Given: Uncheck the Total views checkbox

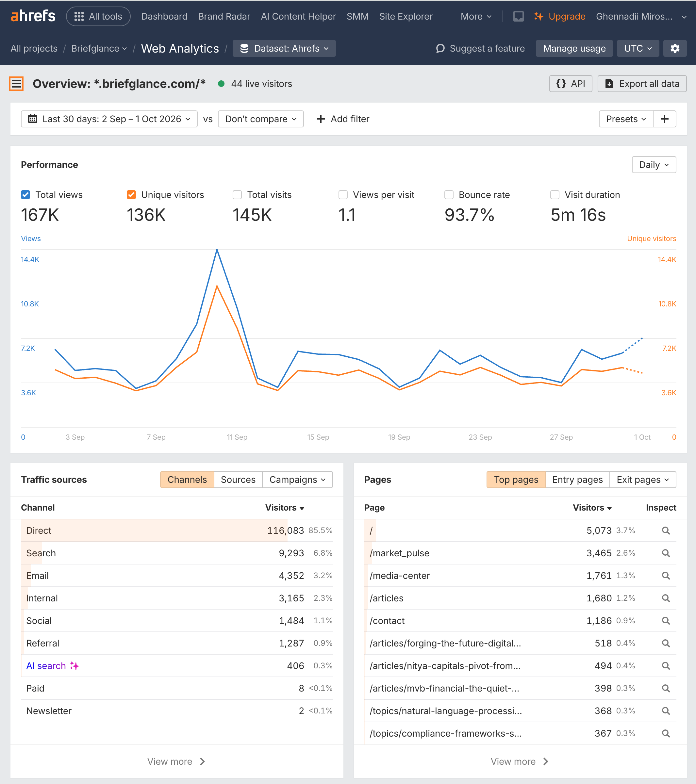Looking at the screenshot, I should [x=25, y=195].
